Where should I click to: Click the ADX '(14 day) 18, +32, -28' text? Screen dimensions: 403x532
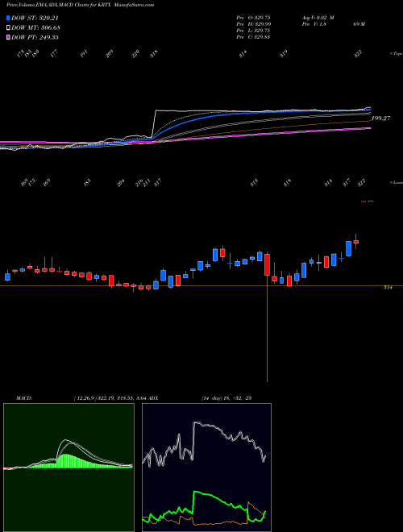[x=226, y=397]
